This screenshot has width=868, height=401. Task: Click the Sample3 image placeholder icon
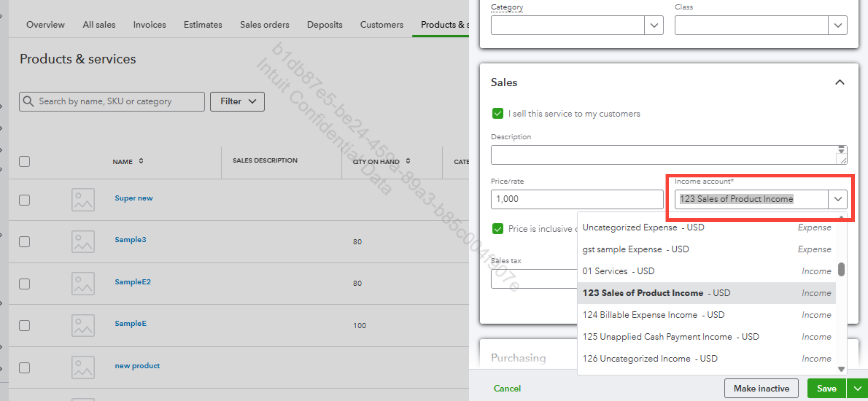coord(83,242)
